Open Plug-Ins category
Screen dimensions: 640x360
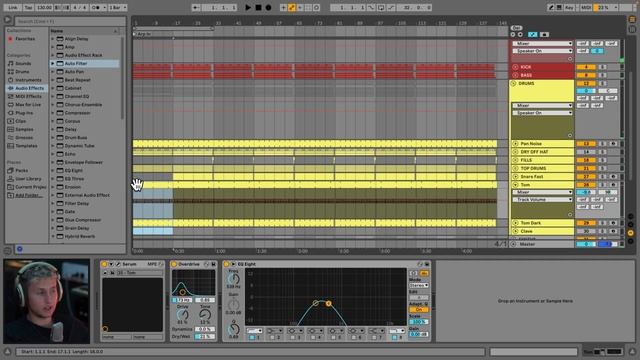tap(24, 113)
